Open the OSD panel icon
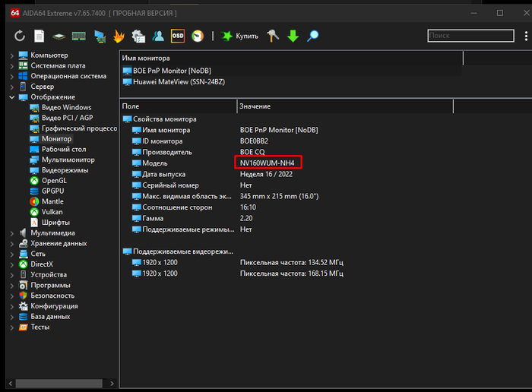532x392 pixels. 178,36
